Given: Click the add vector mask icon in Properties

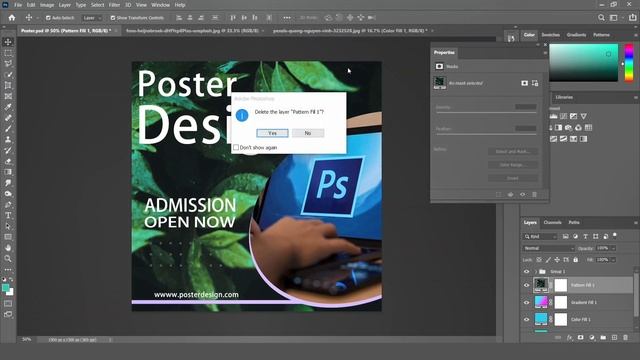Looking at the screenshot, I should pos(535,83).
